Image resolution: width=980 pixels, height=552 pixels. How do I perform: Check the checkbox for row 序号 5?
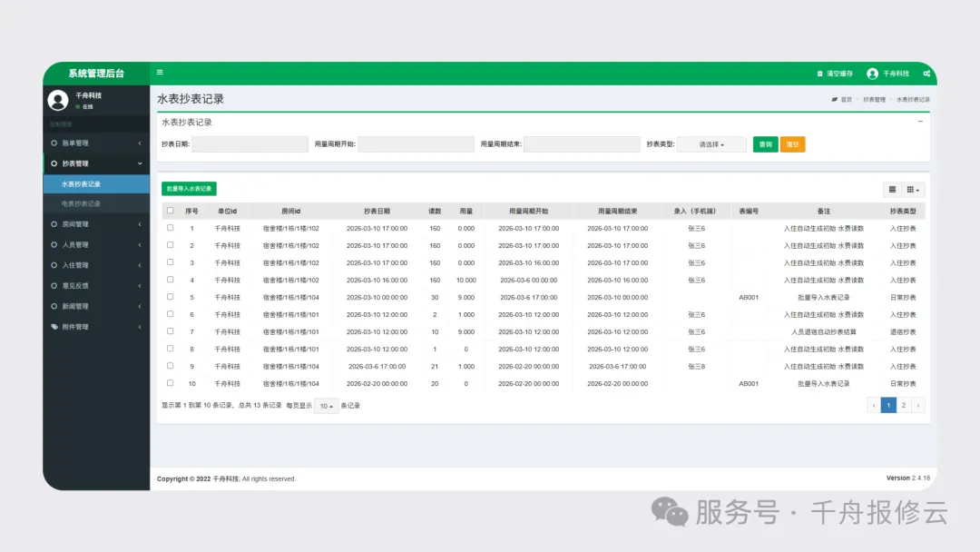(x=170, y=297)
